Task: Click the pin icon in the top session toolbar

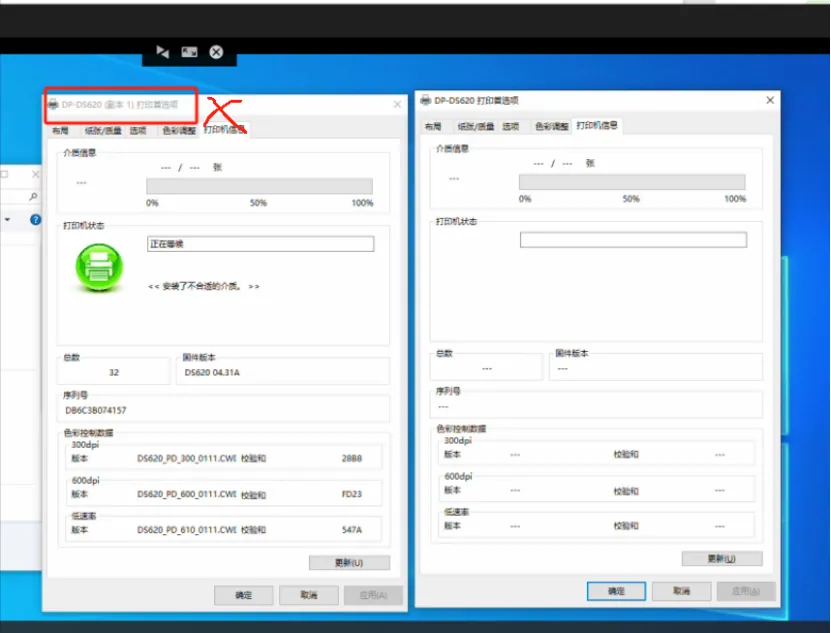Action: click(162, 51)
